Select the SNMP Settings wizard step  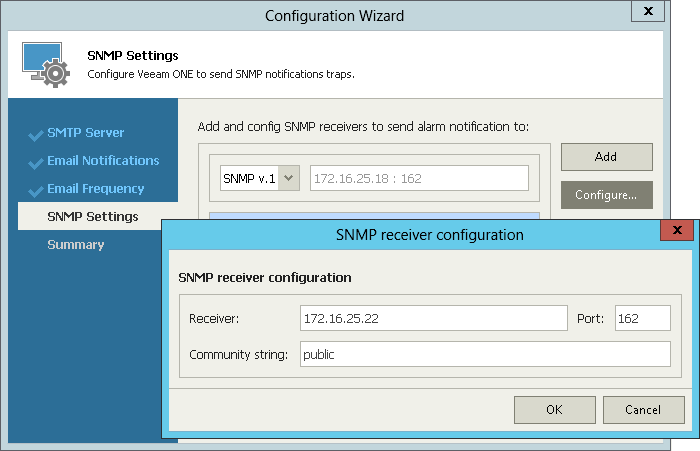92,217
